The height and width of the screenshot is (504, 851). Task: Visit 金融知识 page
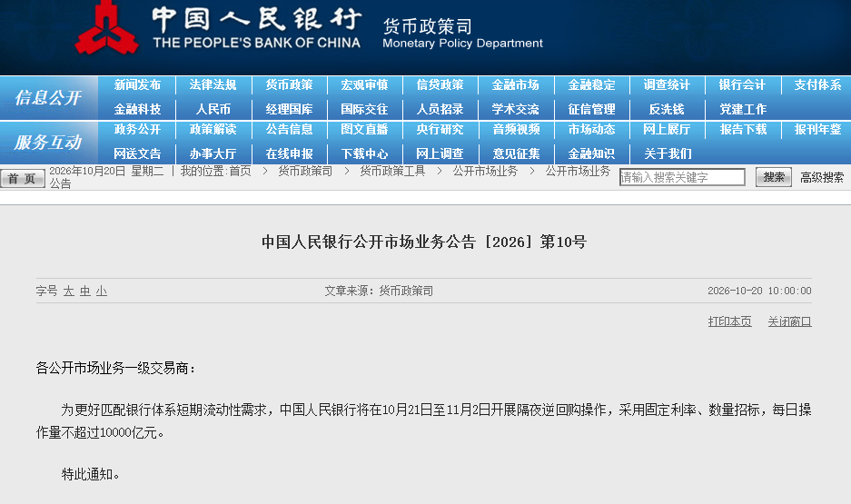pyautogui.click(x=591, y=153)
